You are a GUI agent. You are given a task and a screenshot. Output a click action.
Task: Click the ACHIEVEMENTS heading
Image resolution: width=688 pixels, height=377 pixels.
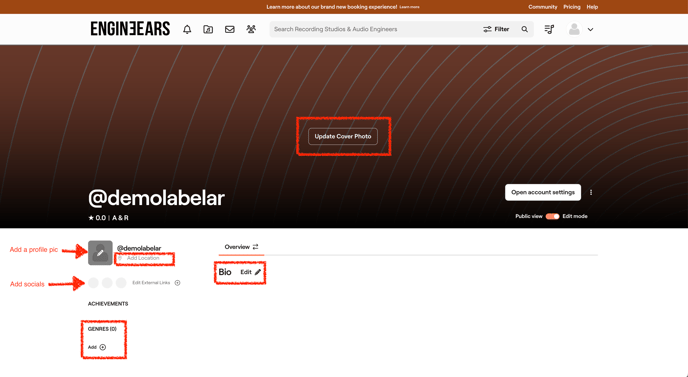tap(108, 304)
